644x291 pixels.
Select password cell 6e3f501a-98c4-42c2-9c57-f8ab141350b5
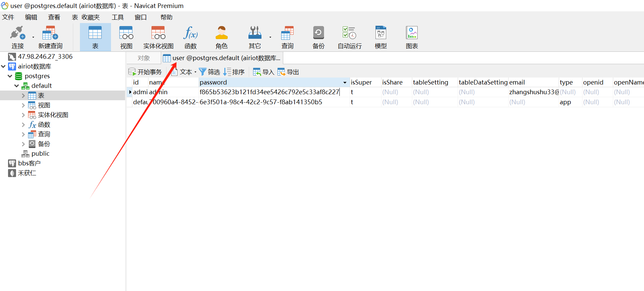pos(274,102)
